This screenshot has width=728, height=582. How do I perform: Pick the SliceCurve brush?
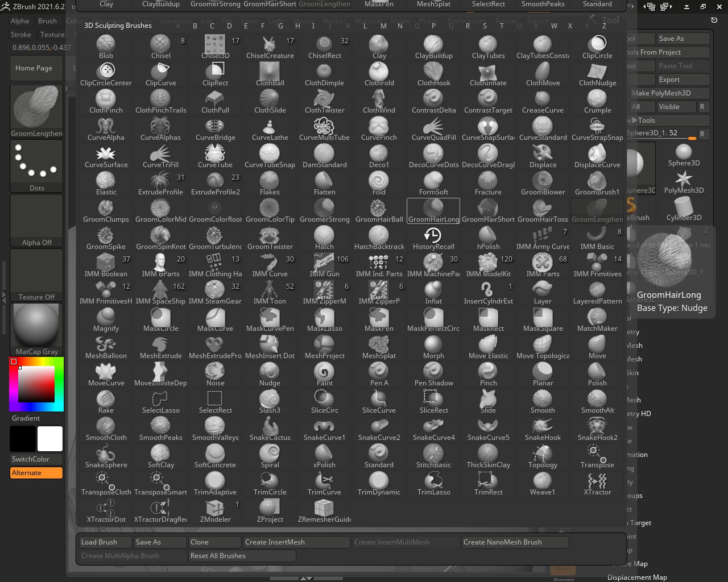coord(379,402)
